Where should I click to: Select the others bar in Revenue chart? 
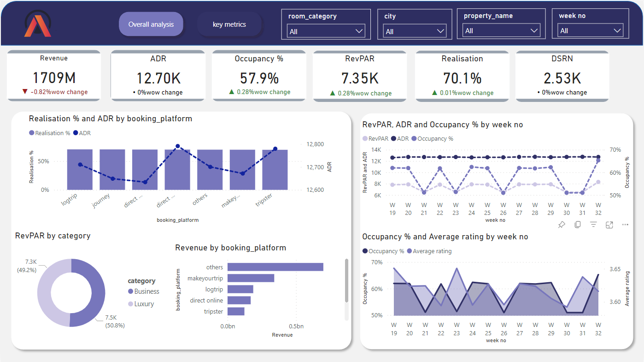pos(275,267)
